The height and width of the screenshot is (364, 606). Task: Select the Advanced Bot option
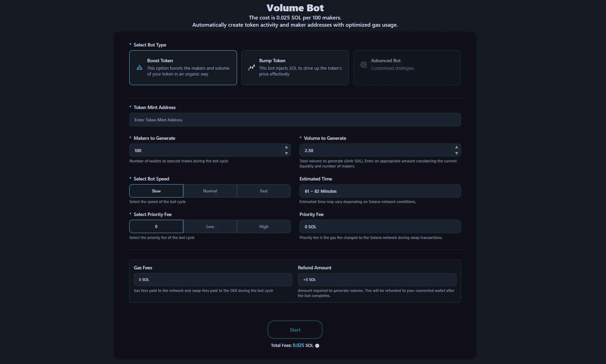pyautogui.click(x=407, y=67)
